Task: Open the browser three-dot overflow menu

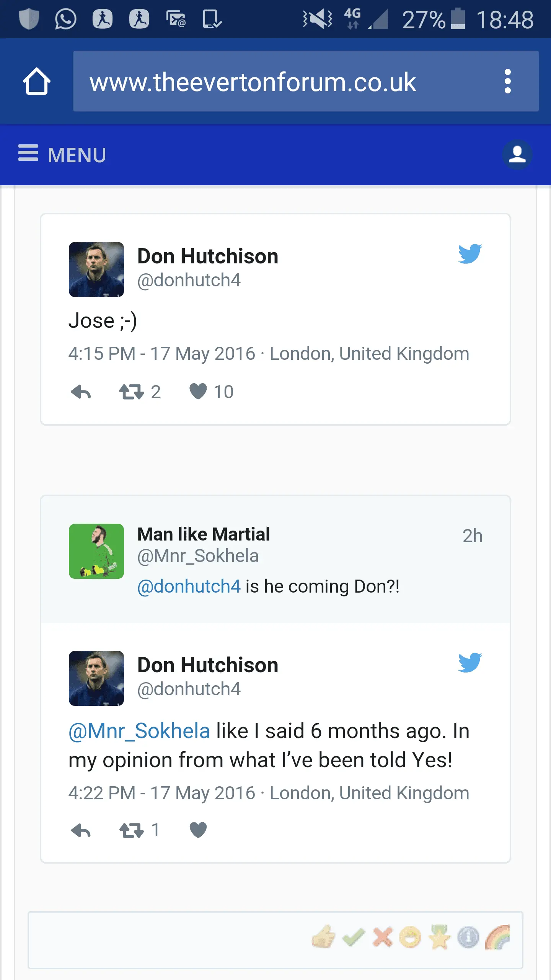Action: (x=507, y=81)
